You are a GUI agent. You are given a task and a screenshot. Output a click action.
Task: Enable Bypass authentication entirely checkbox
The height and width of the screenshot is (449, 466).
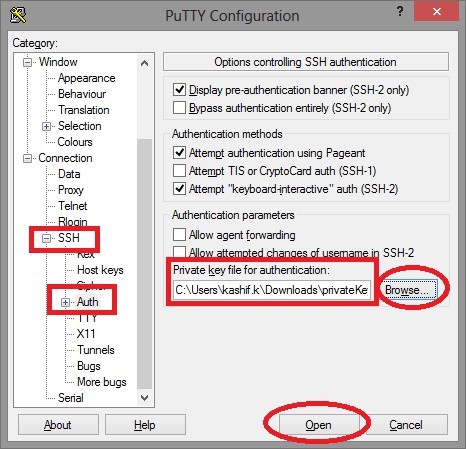(x=179, y=108)
